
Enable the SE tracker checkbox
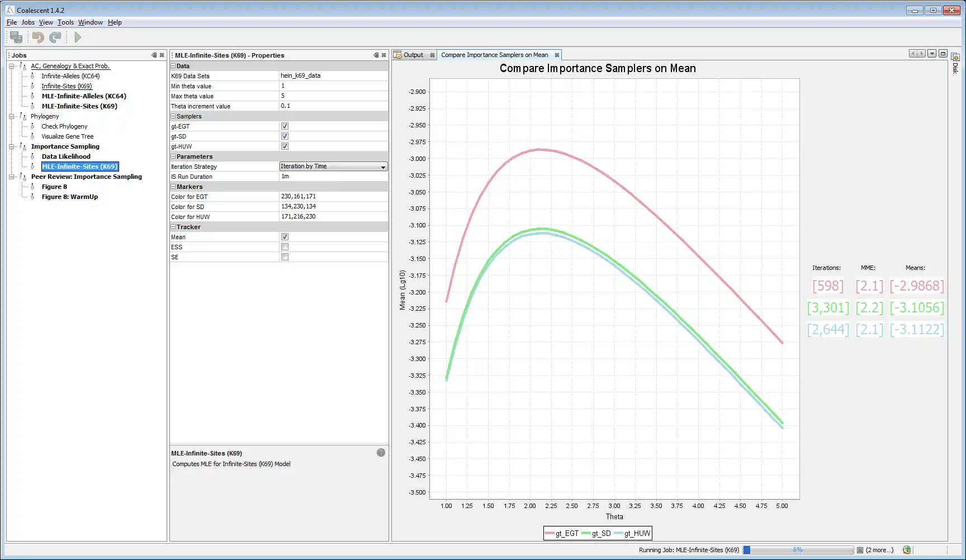pos(285,257)
